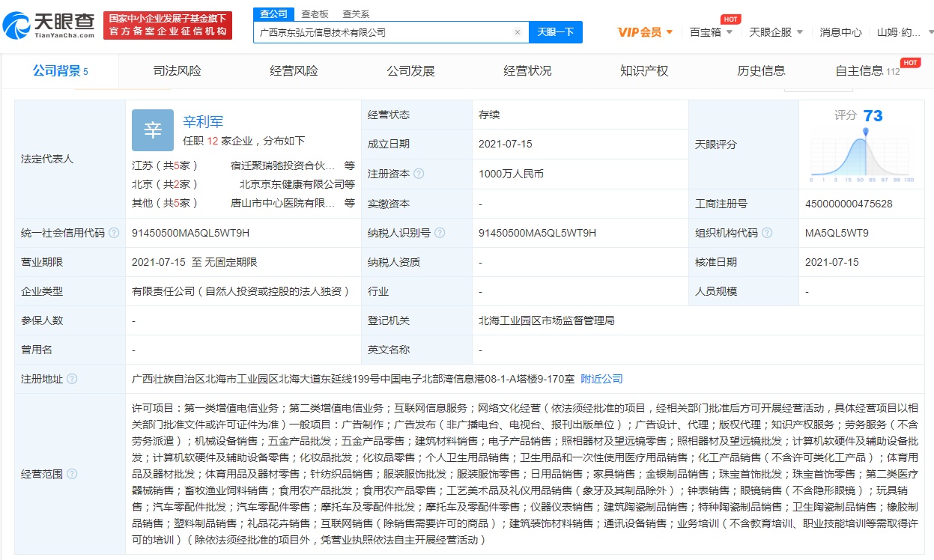The width and height of the screenshot is (934, 560).
Task: Click registered capital 1000万人民币 value
Action: (x=511, y=174)
